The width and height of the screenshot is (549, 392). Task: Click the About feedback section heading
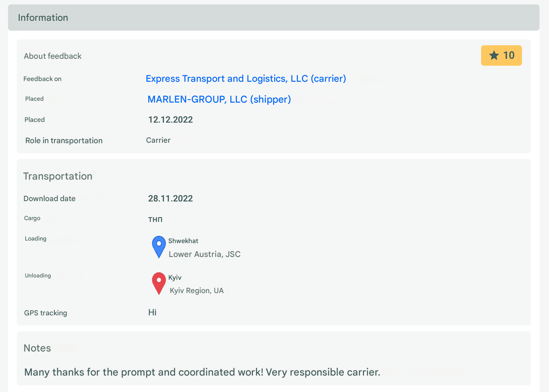pyautogui.click(x=53, y=56)
